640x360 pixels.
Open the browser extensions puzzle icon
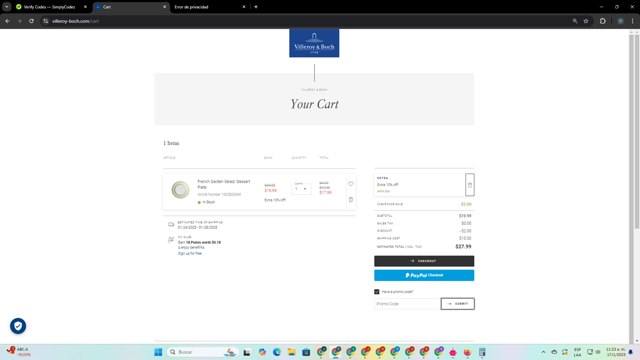(602, 21)
